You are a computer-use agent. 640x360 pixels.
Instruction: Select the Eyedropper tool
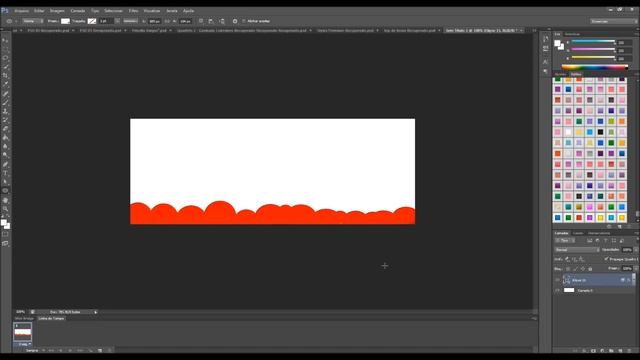click(5, 84)
